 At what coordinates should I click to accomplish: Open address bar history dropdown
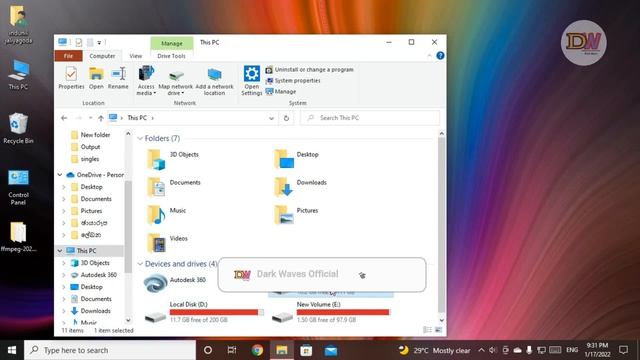(271, 118)
